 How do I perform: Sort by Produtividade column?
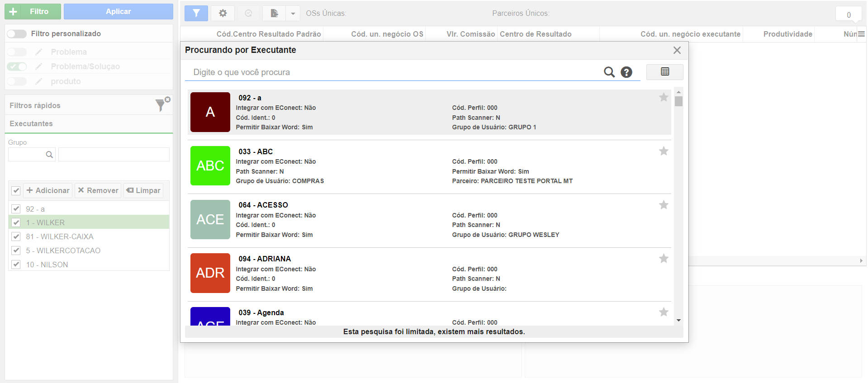pyautogui.click(x=788, y=34)
